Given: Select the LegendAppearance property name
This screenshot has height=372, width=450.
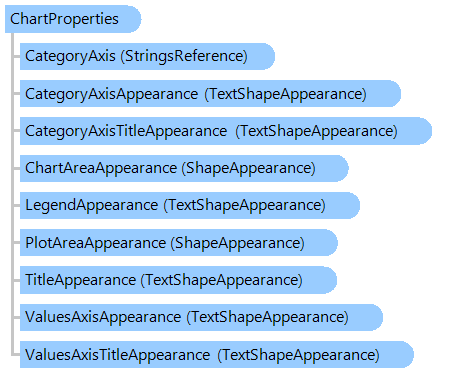Looking at the screenshot, I should 92,205.
